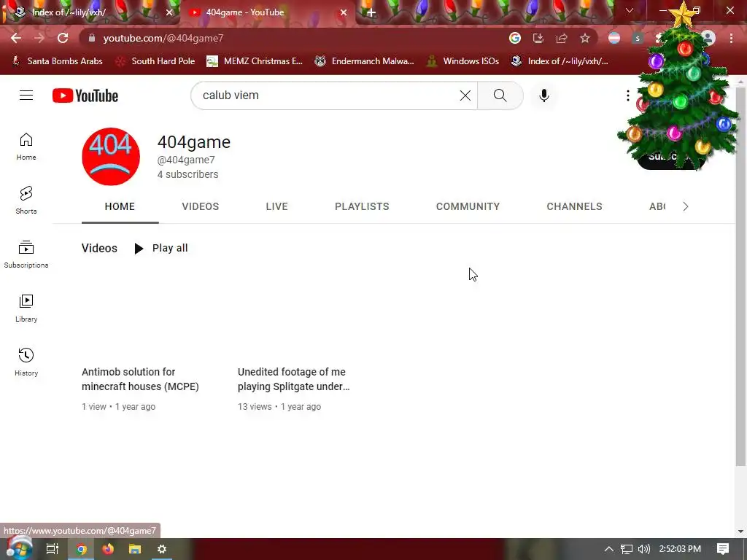The width and height of the screenshot is (747, 560).
Task: Switch to the CHANNELS tab
Action: click(574, 206)
